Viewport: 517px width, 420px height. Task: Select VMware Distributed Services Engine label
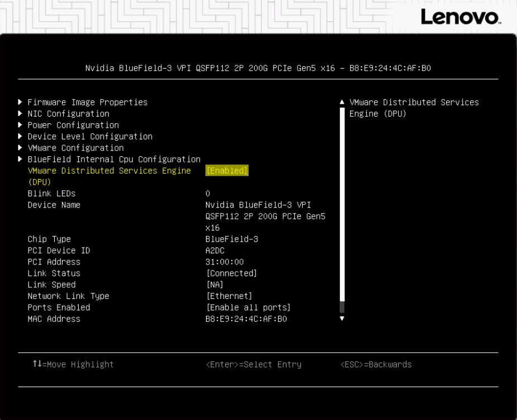(109, 176)
